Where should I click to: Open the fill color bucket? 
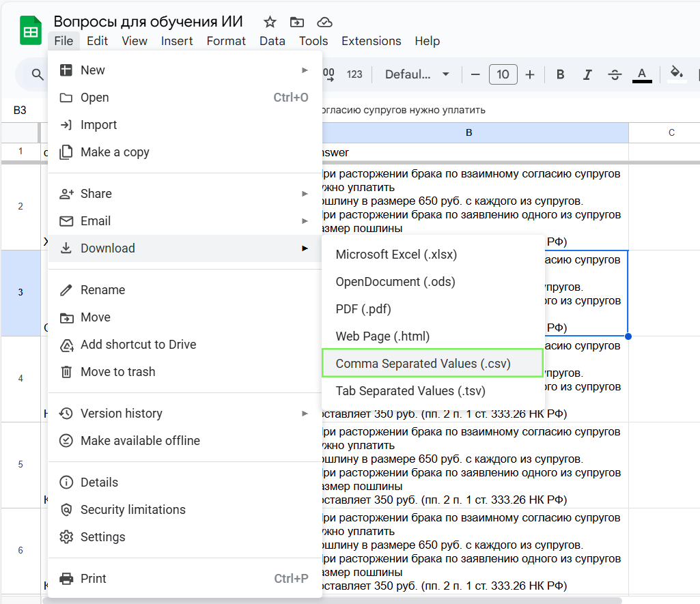pos(676,74)
